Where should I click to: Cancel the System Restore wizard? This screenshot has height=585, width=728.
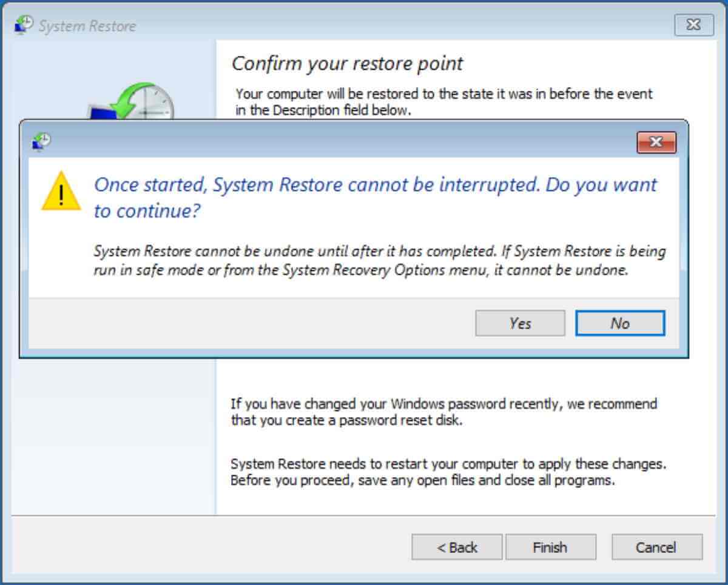click(656, 547)
